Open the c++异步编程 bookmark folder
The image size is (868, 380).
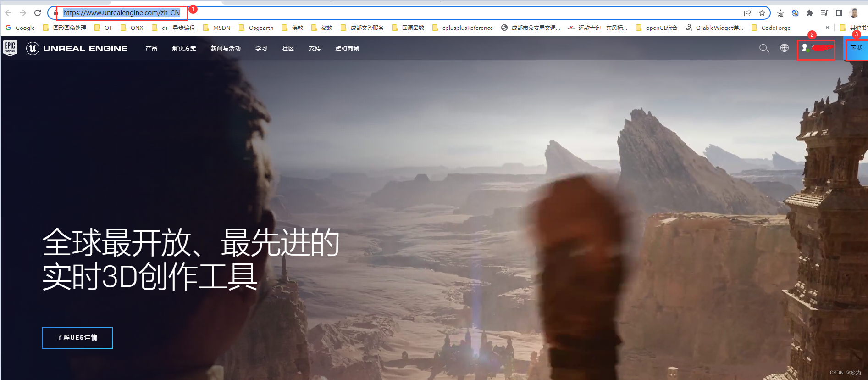(173, 28)
